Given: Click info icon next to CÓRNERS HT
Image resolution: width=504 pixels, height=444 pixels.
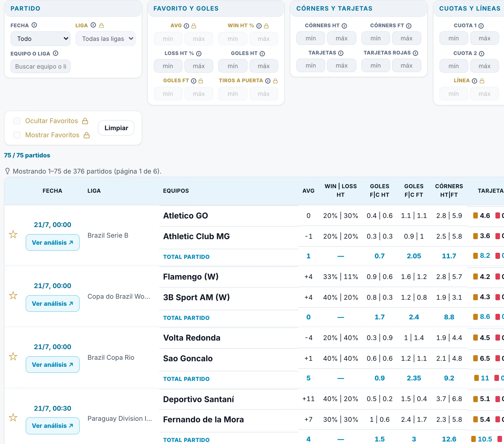Looking at the screenshot, I should pos(344,26).
